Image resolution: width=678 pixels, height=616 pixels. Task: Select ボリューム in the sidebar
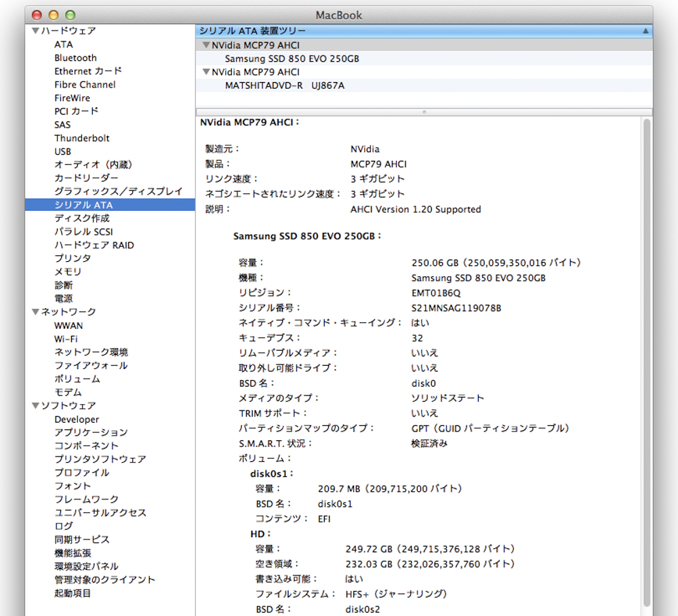tap(77, 379)
